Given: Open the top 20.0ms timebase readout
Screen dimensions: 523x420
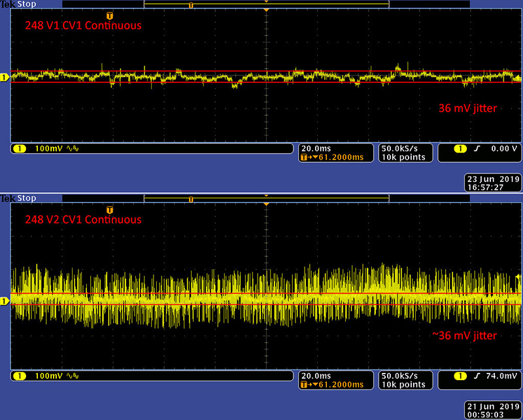Looking at the screenshot, I should (x=312, y=149).
